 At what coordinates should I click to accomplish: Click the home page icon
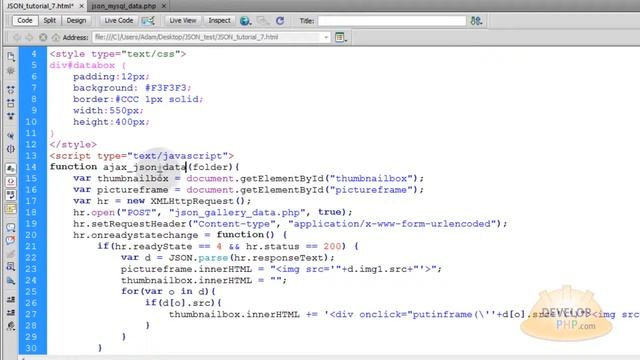[56, 37]
